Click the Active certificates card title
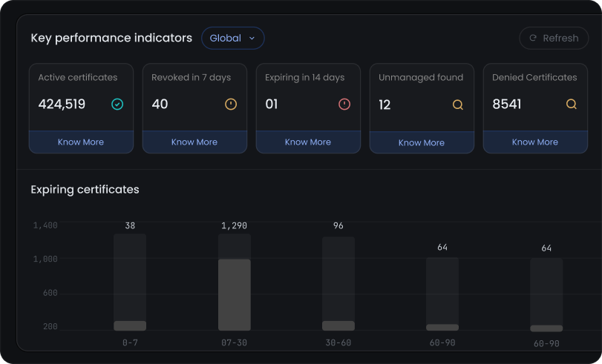The width and height of the screenshot is (602, 364). (78, 77)
